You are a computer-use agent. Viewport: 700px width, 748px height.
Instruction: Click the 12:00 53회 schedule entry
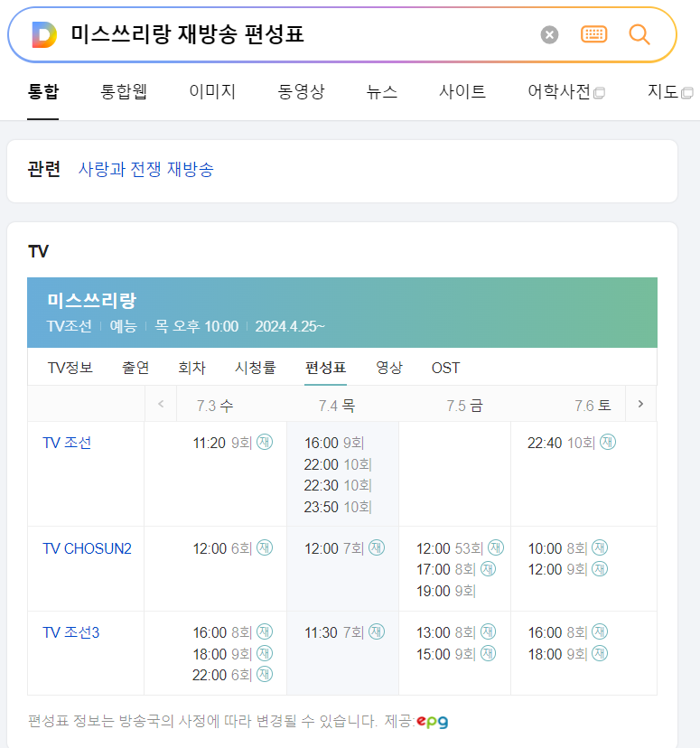(450, 548)
